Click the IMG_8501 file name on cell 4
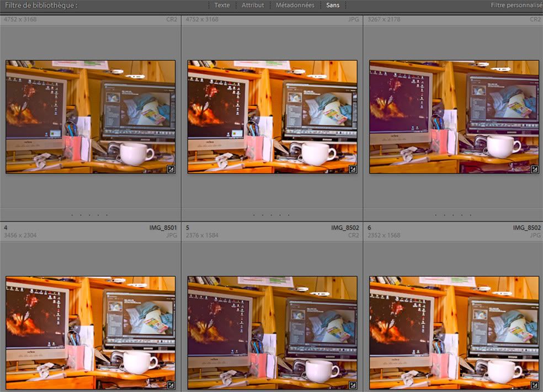Viewport: 543px width, 392px height. pos(163,227)
